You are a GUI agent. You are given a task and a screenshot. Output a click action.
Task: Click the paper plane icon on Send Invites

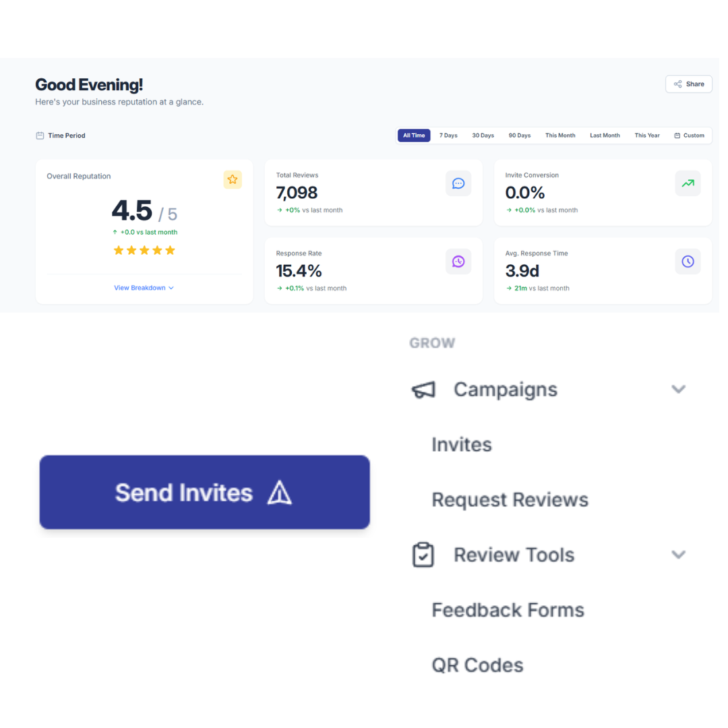[x=280, y=493]
